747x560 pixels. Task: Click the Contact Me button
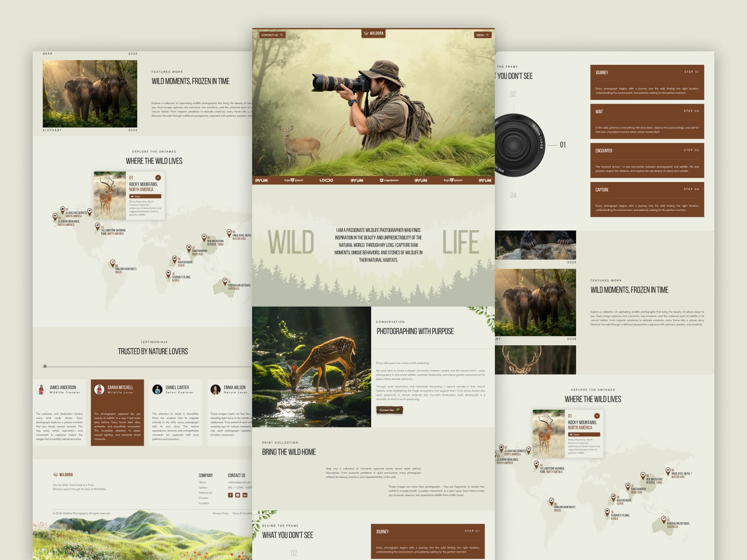point(389,410)
